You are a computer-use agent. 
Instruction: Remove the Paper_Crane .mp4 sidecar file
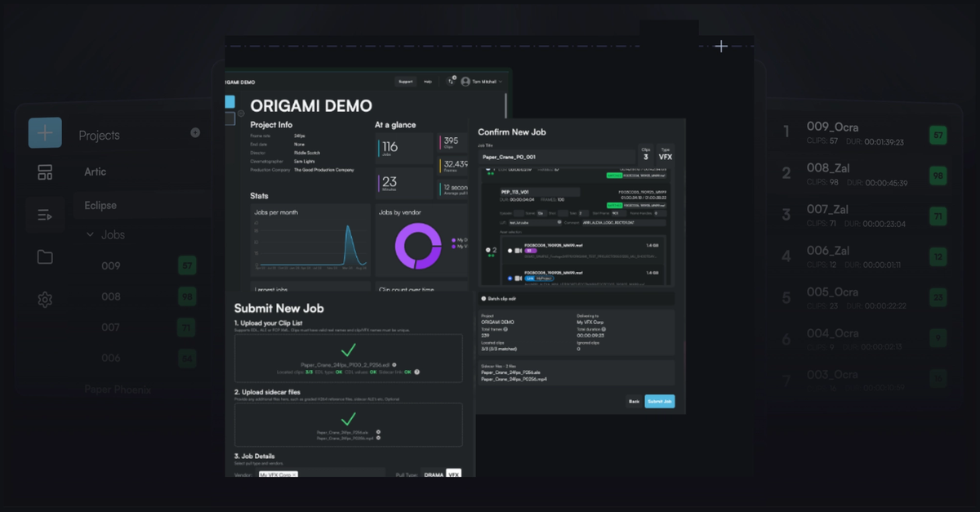[x=378, y=439]
